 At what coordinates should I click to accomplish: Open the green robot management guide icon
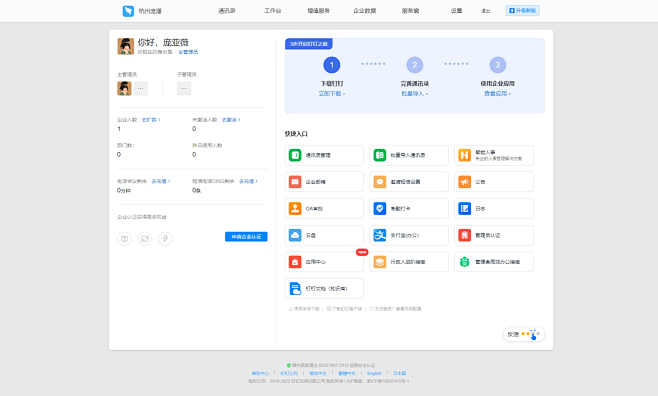pyautogui.click(x=465, y=262)
